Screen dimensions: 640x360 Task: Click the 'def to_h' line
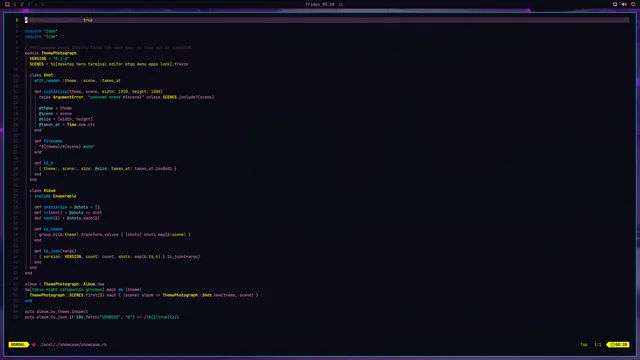coord(44,163)
